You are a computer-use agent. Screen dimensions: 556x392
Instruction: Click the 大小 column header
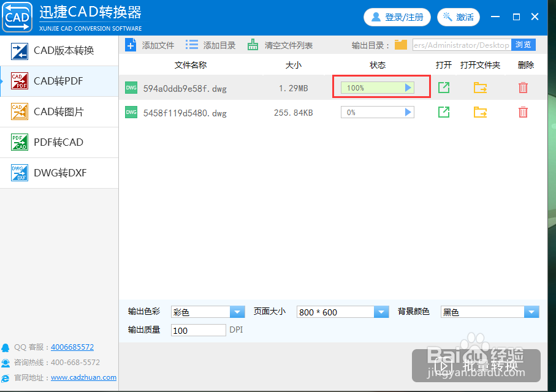(293, 65)
